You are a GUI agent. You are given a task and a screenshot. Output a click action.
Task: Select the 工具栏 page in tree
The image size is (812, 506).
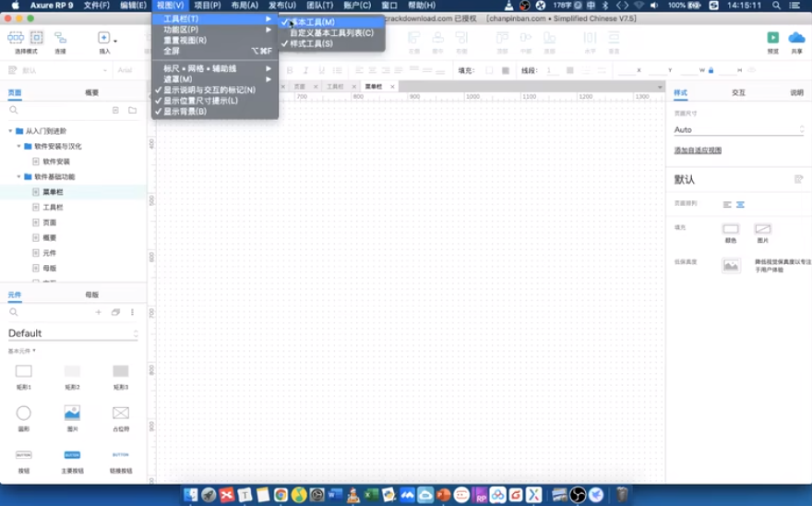[53, 207]
